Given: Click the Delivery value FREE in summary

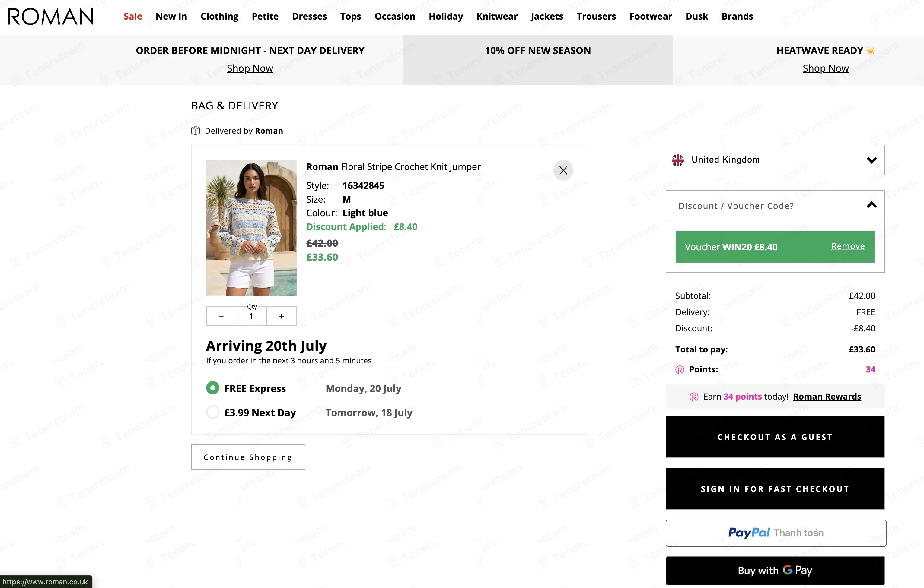Looking at the screenshot, I should tap(866, 312).
